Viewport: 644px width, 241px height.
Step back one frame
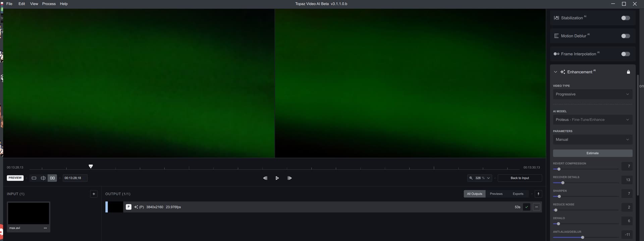pos(265,178)
